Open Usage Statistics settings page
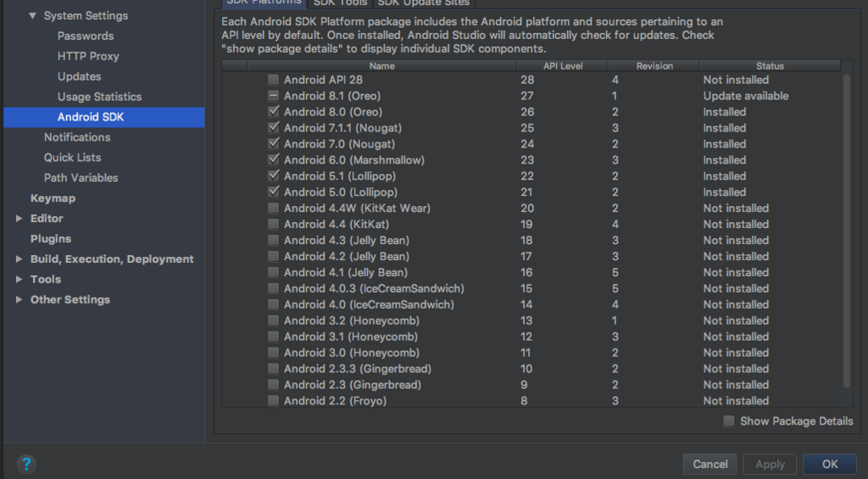The height and width of the screenshot is (479, 868). pos(100,97)
